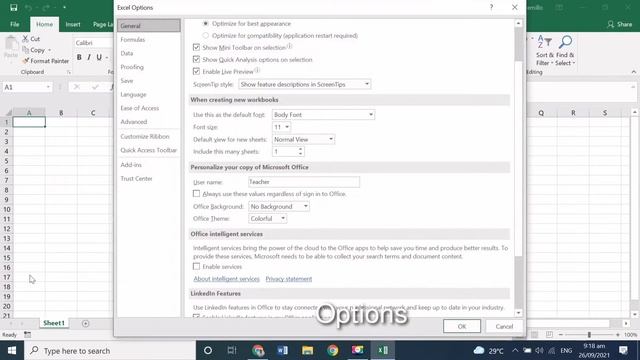Toggle Italic formatting in the ribbon
Screen dimensions: 640x360
(89, 57)
